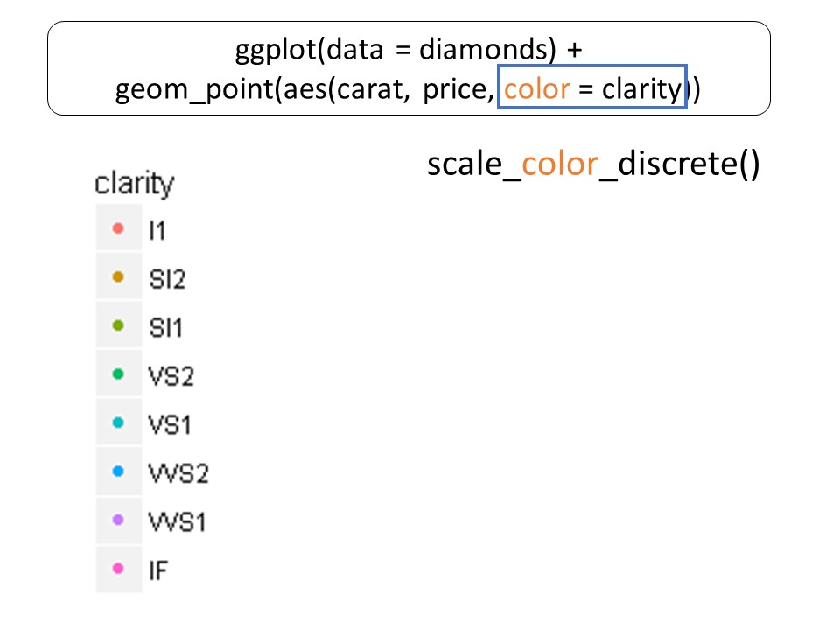The image size is (840, 630).
Task: Click the VS1 legend label text
Action: click(x=171, y=426)
